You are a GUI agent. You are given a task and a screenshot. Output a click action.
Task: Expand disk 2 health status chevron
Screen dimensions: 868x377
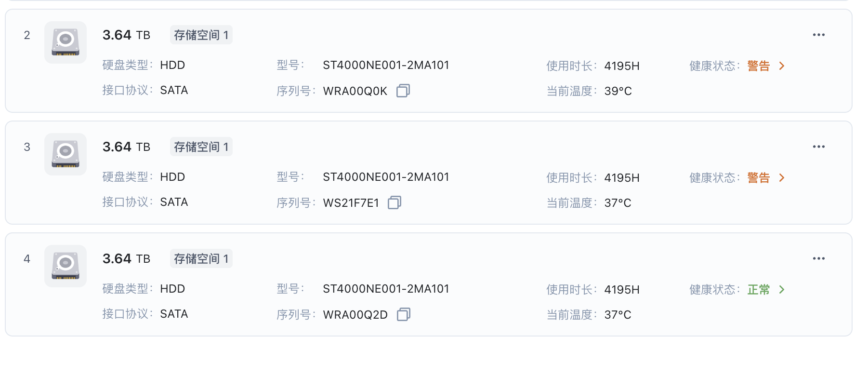782,66
